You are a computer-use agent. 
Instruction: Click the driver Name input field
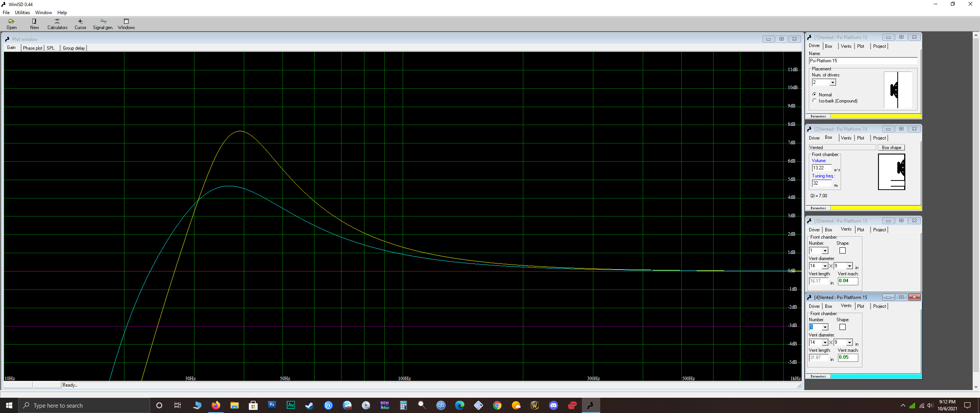(x=863, y=61)
